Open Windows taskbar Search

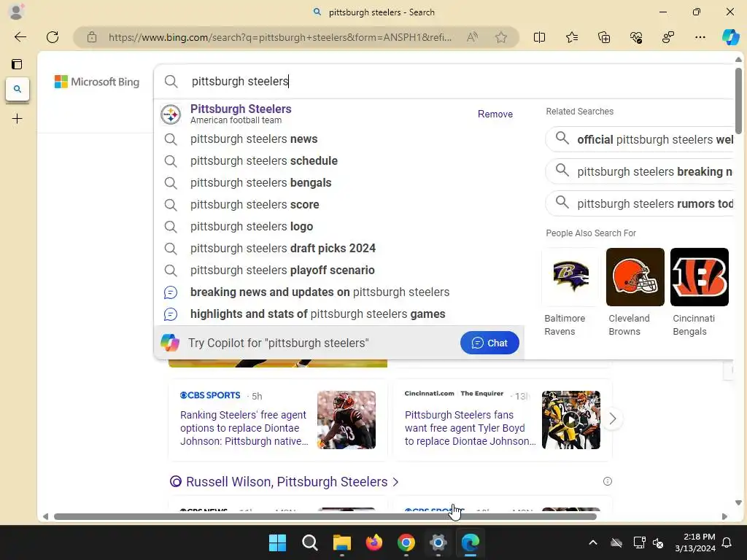coord(309,542)
